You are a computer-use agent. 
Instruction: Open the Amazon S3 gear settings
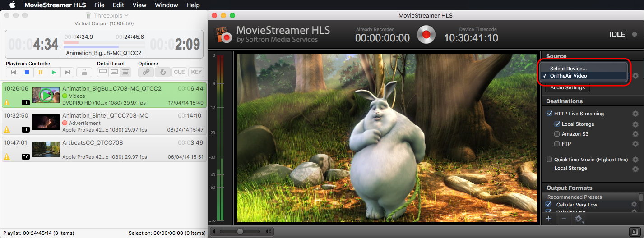[x=635, y=134]
